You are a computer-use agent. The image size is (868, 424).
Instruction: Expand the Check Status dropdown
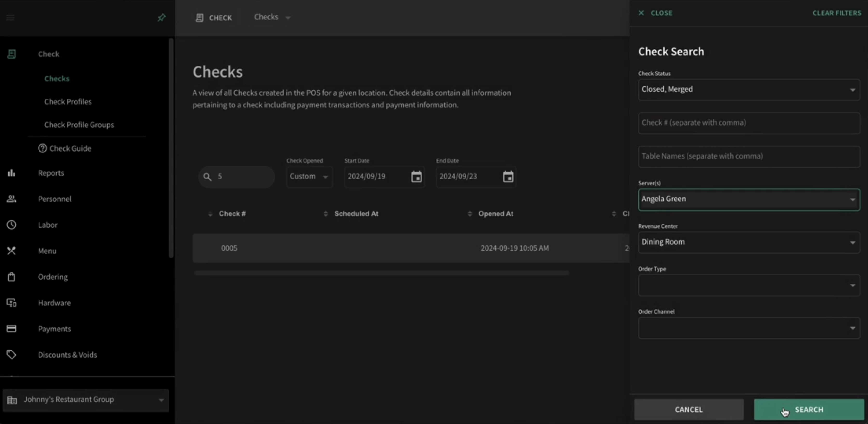pyautogui.click(x=749, y=90)
